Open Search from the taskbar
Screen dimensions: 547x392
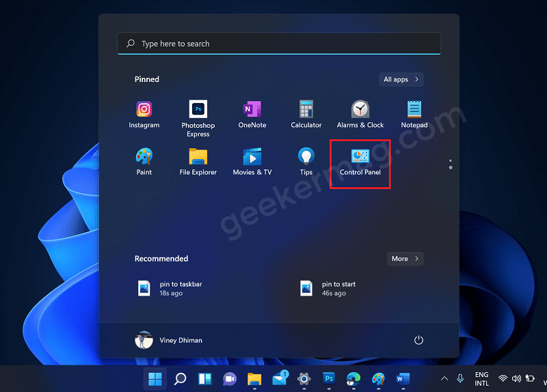coord(180,379)
